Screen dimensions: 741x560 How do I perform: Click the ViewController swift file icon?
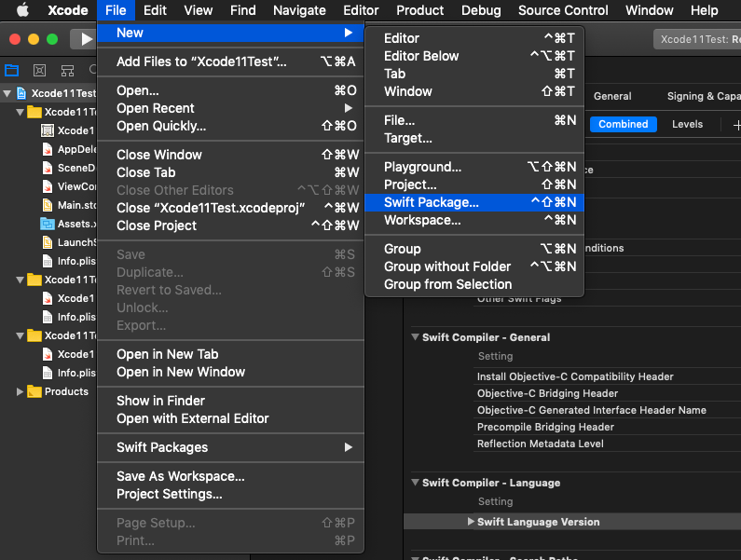(x=48, y=186)
